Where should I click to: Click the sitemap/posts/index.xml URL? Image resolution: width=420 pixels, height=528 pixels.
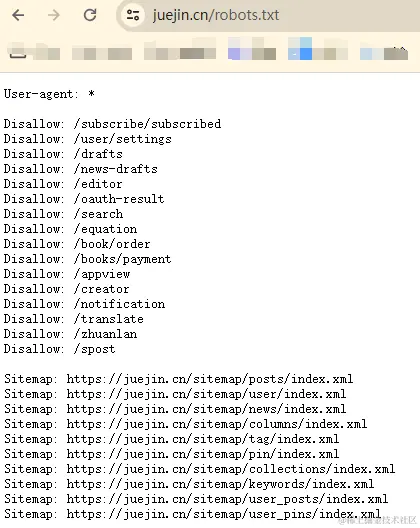(x=210, y=379)
